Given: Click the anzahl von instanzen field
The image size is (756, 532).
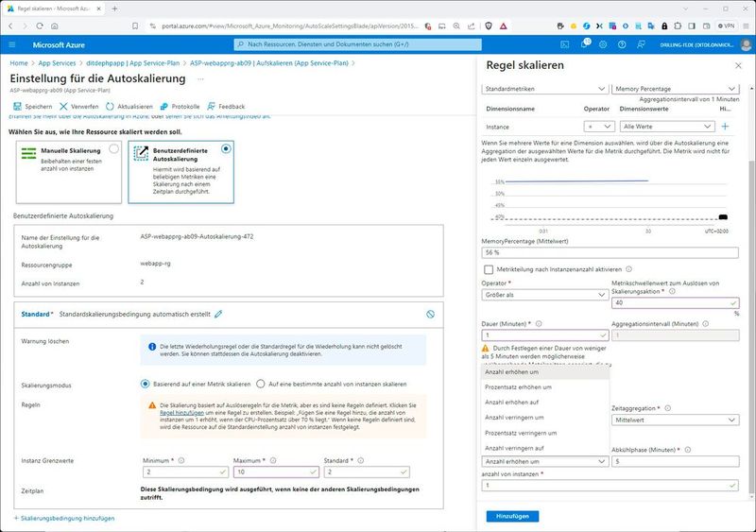Looking at the screenshot, I should (x=610, y=485).
